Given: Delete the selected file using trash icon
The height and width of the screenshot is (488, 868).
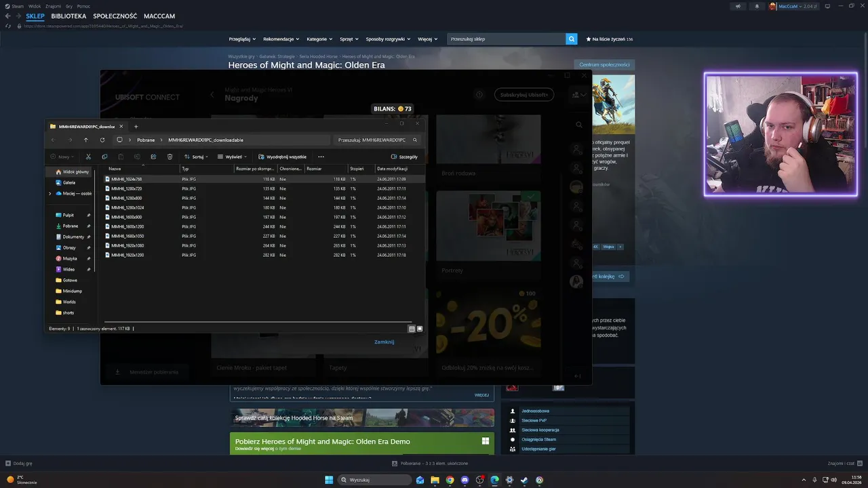Looking at the screenshot, I should pyautogui.click(x=170, y=157).
